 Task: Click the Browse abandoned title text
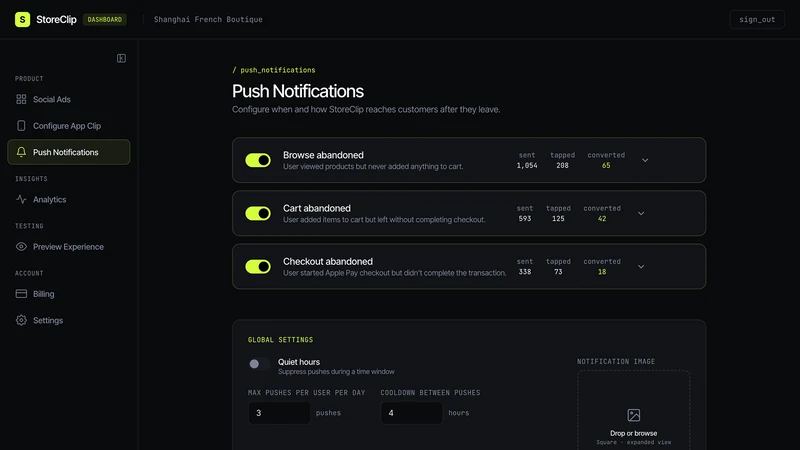click(x=323, y=155)
